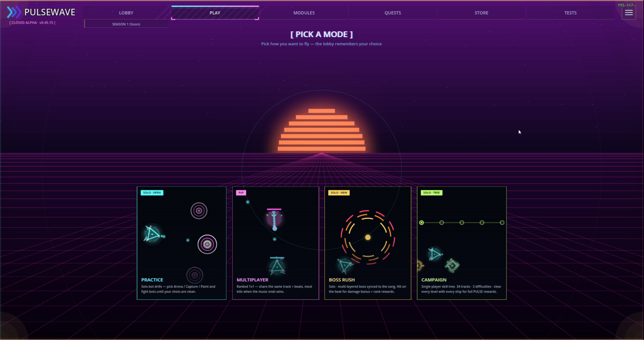Click the Pulsewave chevron logo icon

tap(14, 12)
